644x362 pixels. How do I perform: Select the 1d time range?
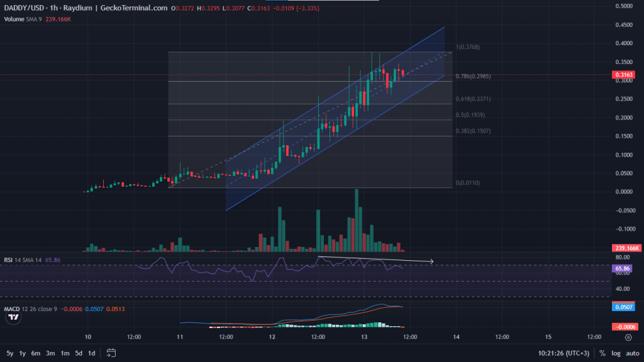coord(91,353)
